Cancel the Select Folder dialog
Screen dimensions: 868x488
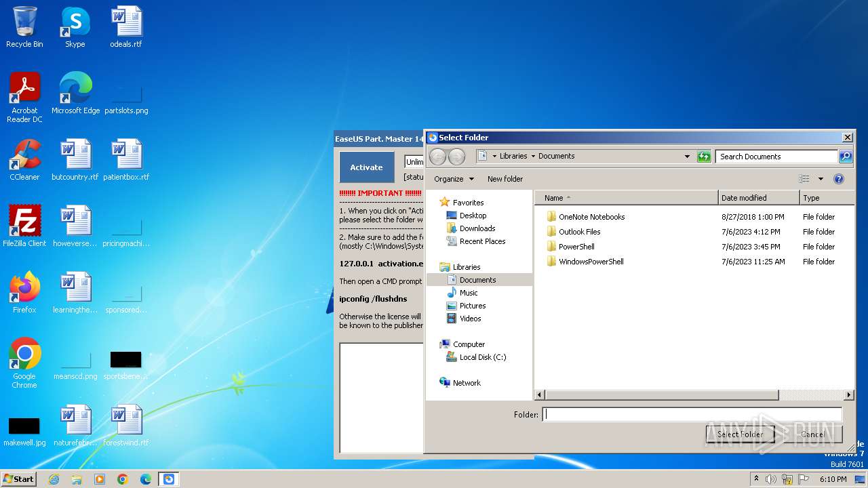[812, 434]
